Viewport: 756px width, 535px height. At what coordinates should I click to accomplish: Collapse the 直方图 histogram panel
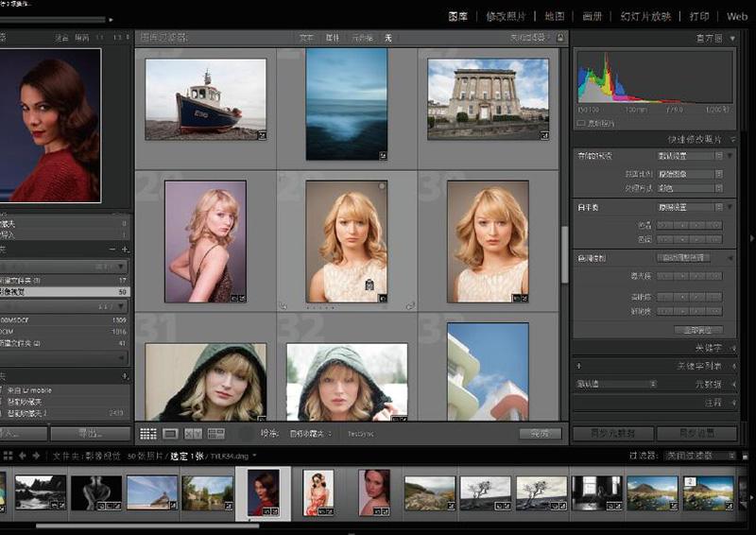730,39
